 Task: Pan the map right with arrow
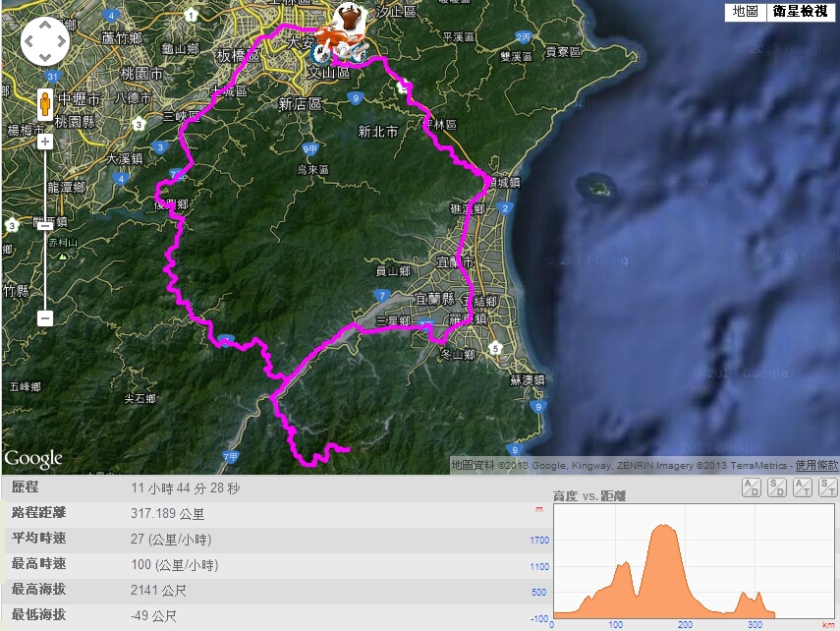(61, 41)
